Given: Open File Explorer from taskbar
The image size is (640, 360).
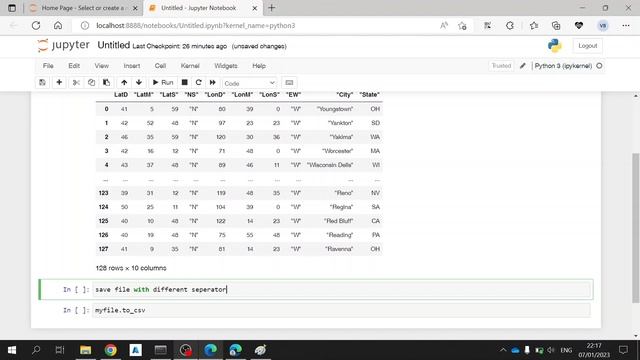Looking at the screenshot, I should pos(85,350).
